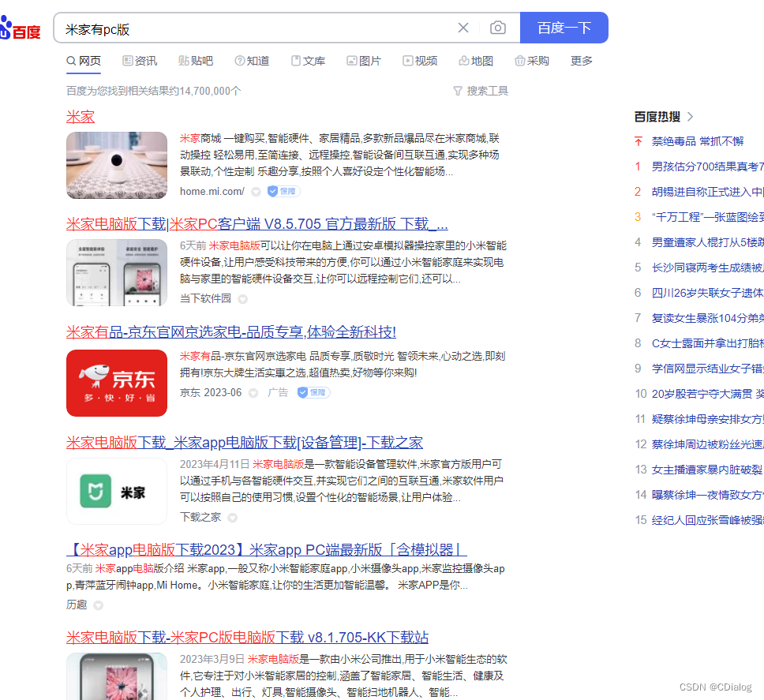This screenshot has height=700, width=764.
Task: Expand dropdown arrow next to 京东 2023-06
Action: [x=253, y=393]
